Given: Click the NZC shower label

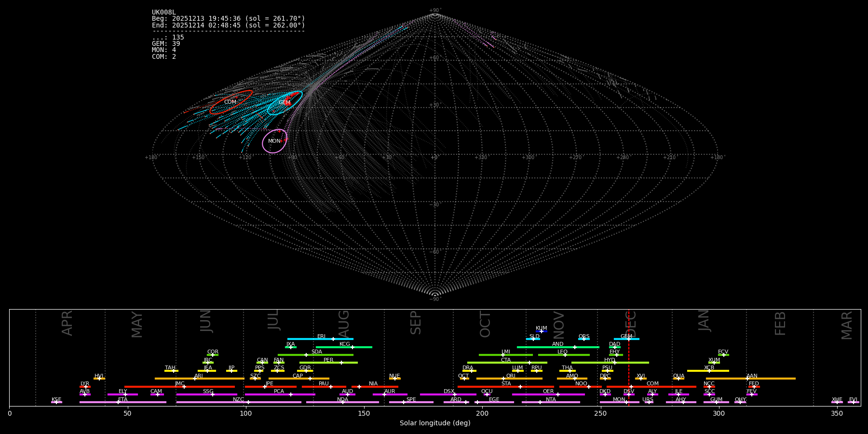Looking at the screenshot, I should point(239,400).
